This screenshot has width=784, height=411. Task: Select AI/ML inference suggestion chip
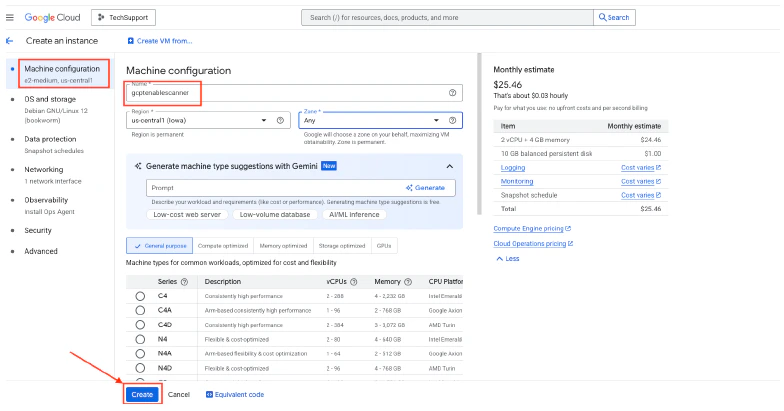coord(354,214)
